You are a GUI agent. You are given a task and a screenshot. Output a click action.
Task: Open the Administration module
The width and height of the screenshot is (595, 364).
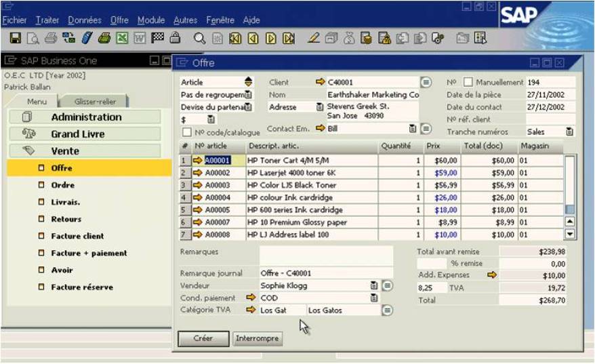[x=85, y=117]
